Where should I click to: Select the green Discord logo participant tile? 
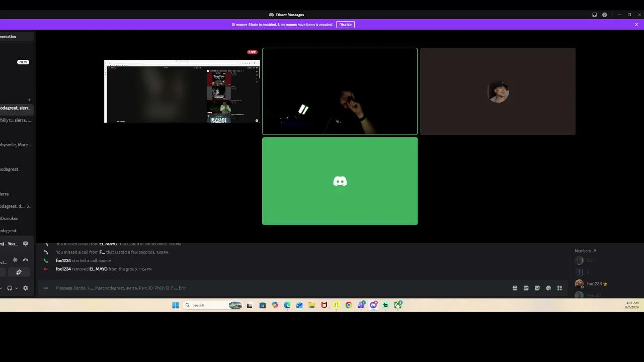tap(340, 181)
